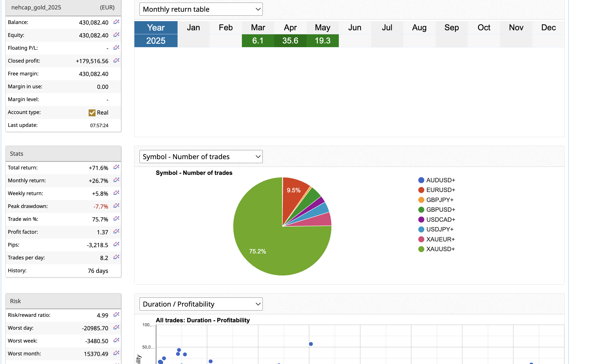Click chart icon for Risk/reward ratio
Image resolution: width=605 pixels, height=364 pixels.
[x=116, y=315]
